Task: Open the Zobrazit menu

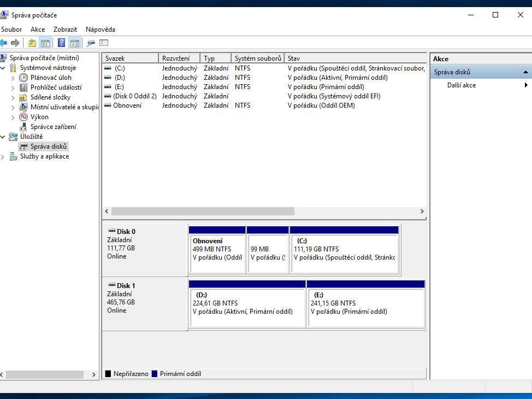Action: tap(65, 30)
